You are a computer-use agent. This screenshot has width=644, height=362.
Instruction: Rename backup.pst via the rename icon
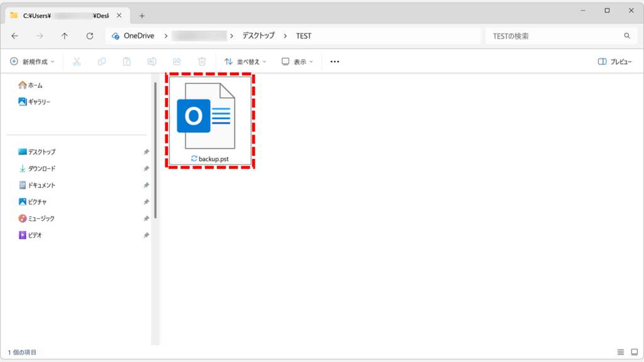click(152, 61)
